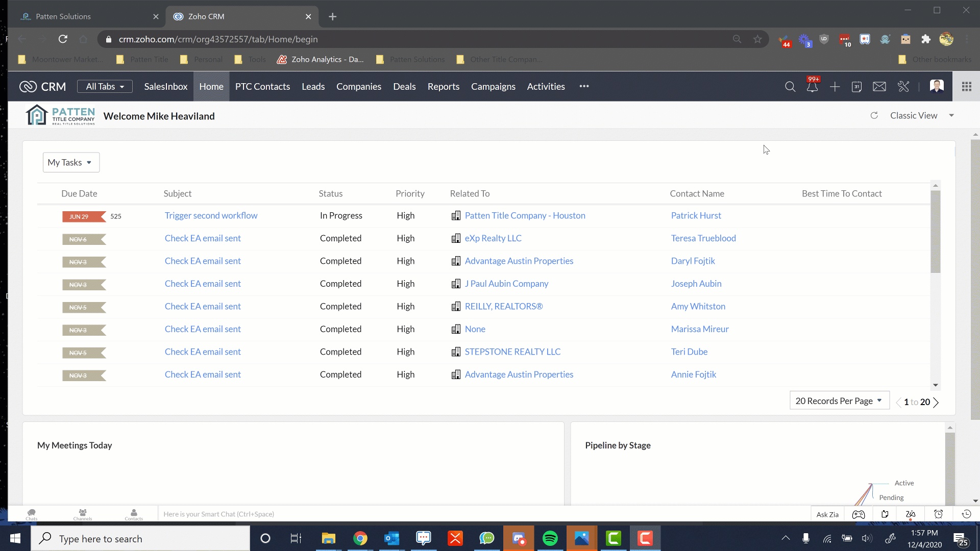Refresh the dashboard with the reload icon
Viewport: 980px width, 551px height.
click(874, 115)
